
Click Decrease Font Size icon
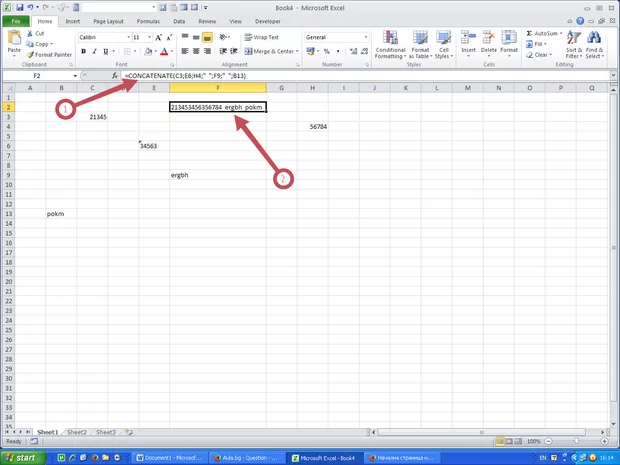coord(169,38)
